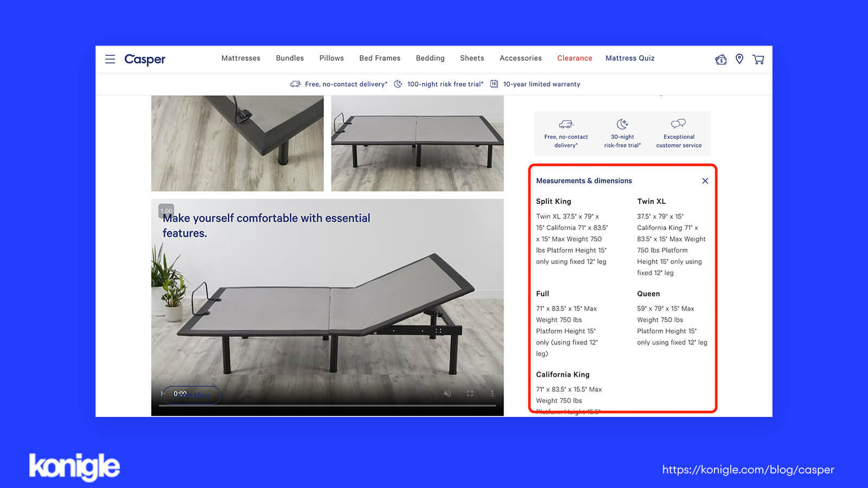Open the Bed Frames menu
The width and height of the screenshot is (868, 488).
(x=380, y=58)
